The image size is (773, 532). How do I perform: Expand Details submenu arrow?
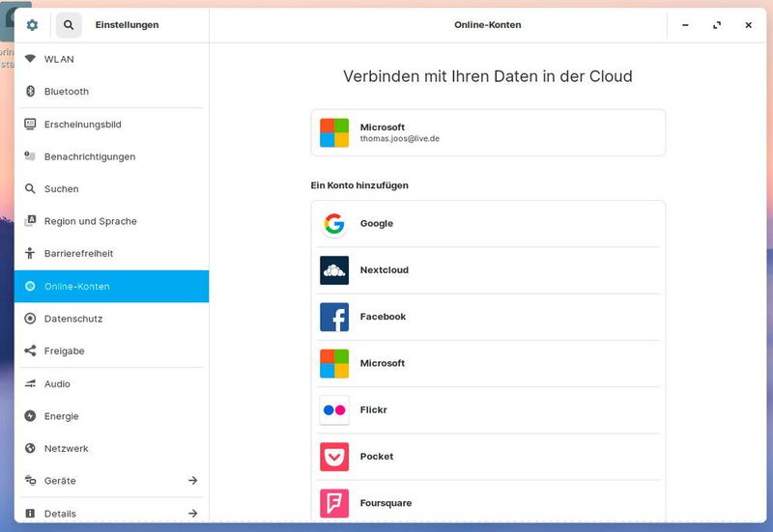(x=192, y=514)
